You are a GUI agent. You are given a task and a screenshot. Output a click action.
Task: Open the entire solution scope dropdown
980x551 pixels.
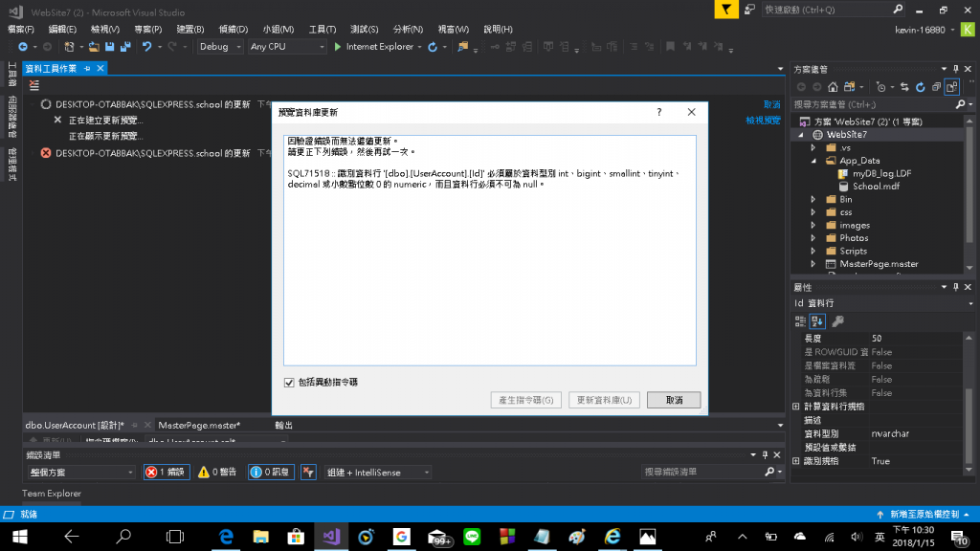coord(80,473)
